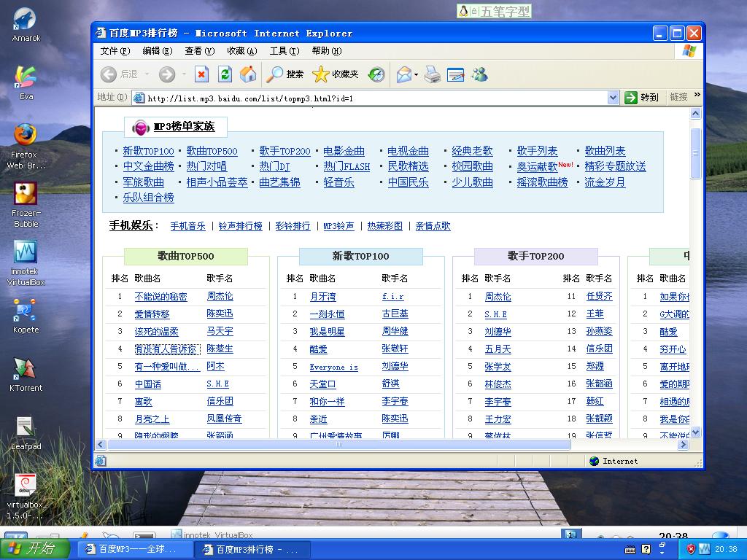This screenshot has height=560, width=747.
Task: Open song link 月牙湾 in 新歌TOP100
Action: pos(322,297)
